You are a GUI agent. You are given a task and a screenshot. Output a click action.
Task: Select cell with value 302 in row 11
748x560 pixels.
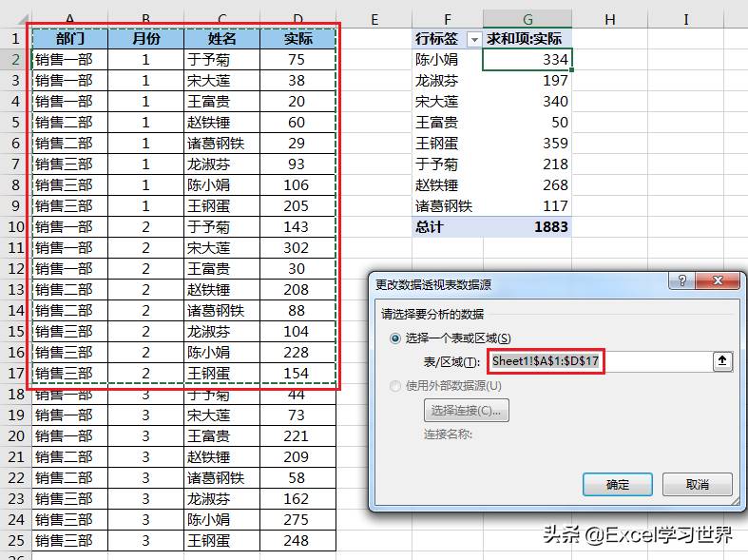coord(297,248)
